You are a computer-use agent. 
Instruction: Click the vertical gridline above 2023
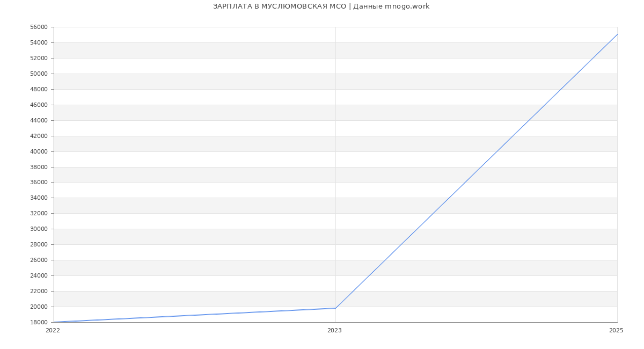coord(335,161)
